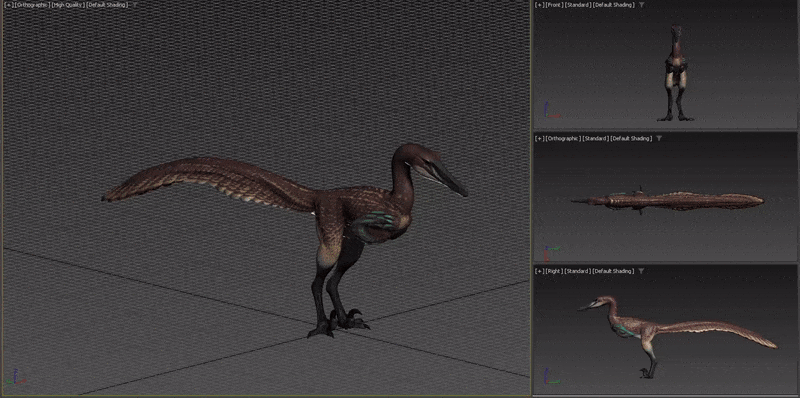Click axis gizmo in the middle-right Orthographic viewport
Viewport: 800px width, 398px height.
point(551,253)
